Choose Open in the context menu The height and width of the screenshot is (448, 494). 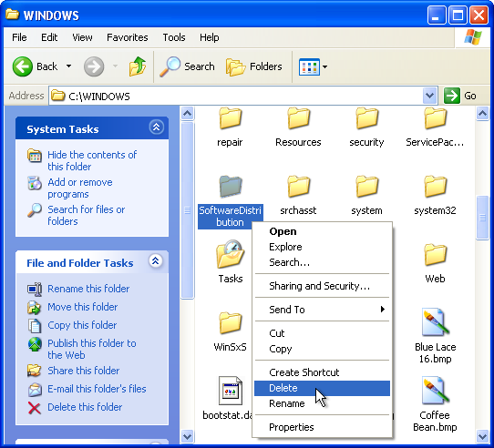pos(322,231)
